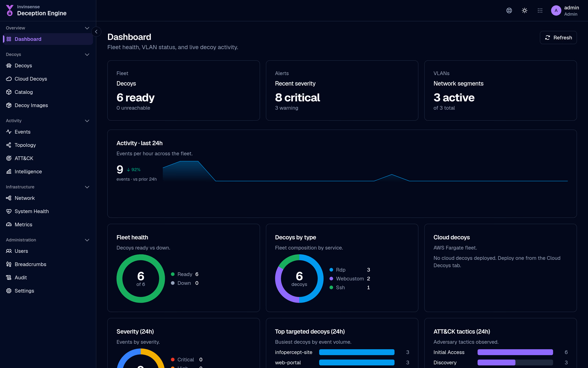Collapse sidebar with the arrow button
The width and height of the screenshot is (588, 368).
point(96,32)
